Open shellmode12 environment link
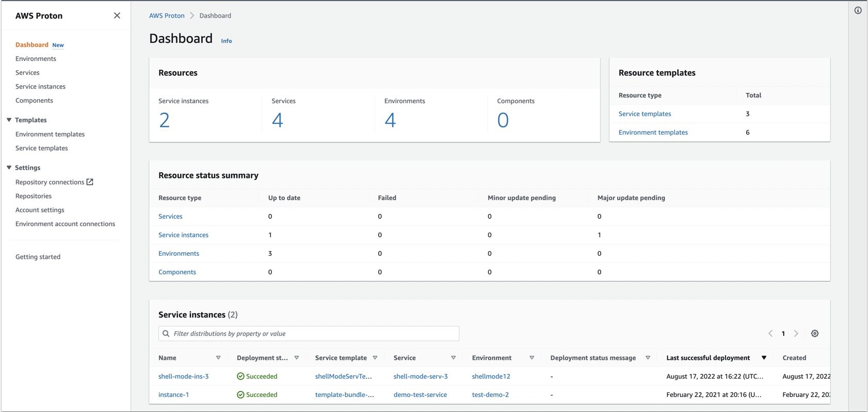Screen dimensions: 868x412 pos(491,376)
